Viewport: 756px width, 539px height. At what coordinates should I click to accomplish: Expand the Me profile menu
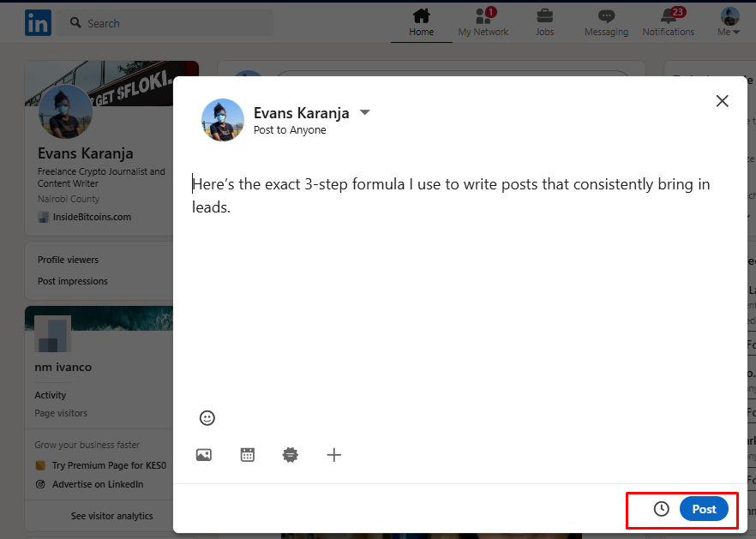point(729,21)
